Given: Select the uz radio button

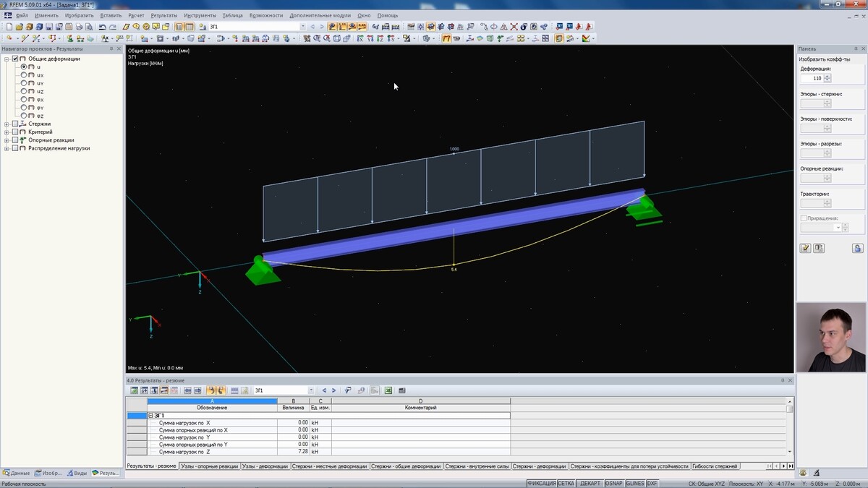Looking at the screenshot, I should pos(24,91).
